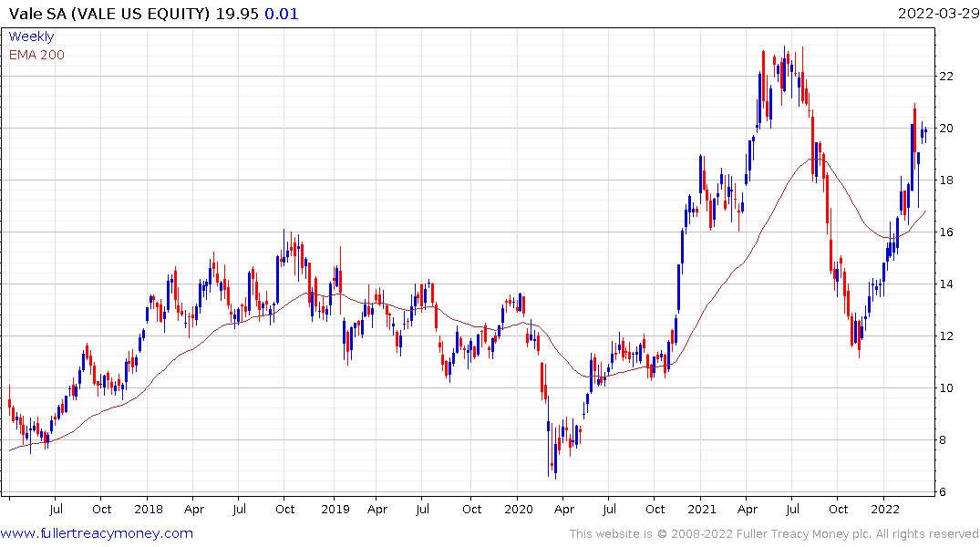Click the Oct label just before 2018
Screen dimensions: 980x547
click(x=102, y=510)
